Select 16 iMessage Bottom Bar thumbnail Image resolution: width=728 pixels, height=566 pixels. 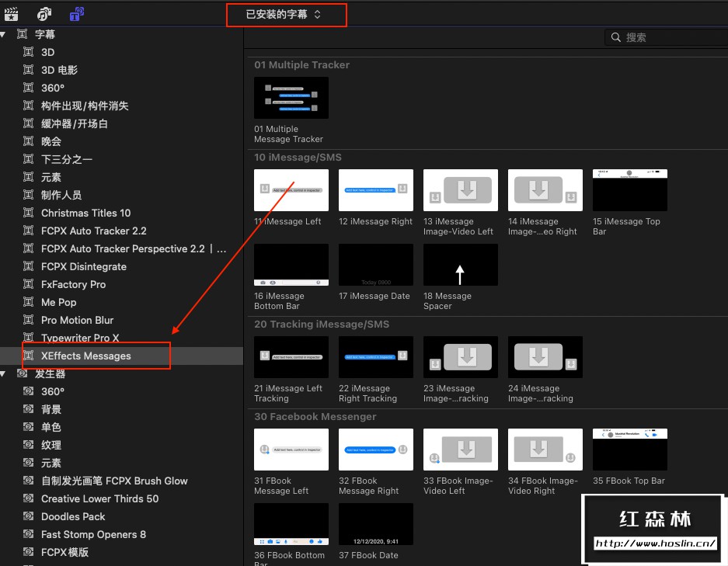point(291,265)
